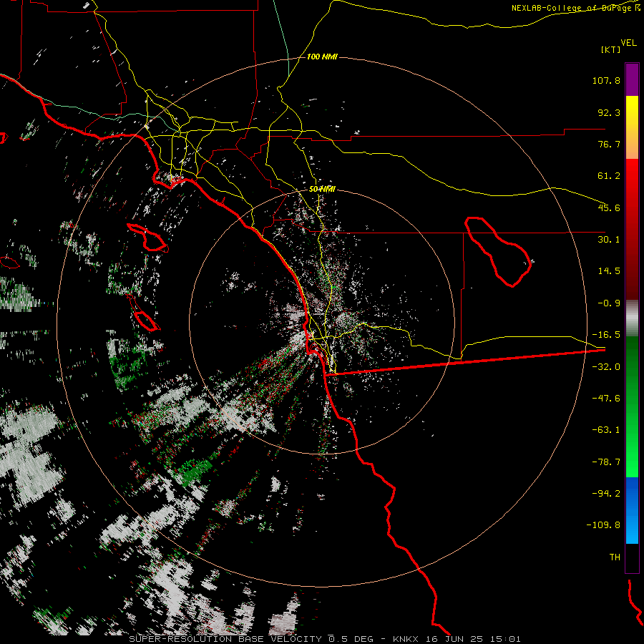644x644 pixels.
Task: Click the TH threshold label in legend
Action: (x=615, y=557)
